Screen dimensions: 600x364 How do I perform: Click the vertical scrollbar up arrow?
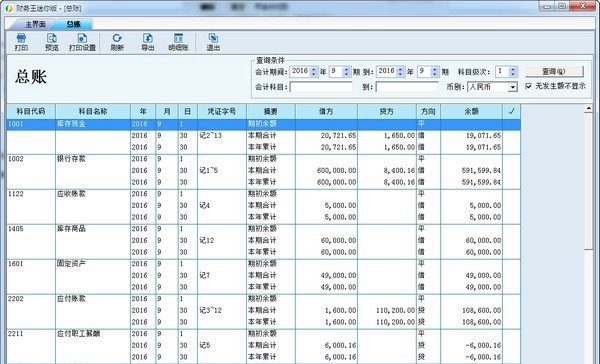(x=589, y=109)
